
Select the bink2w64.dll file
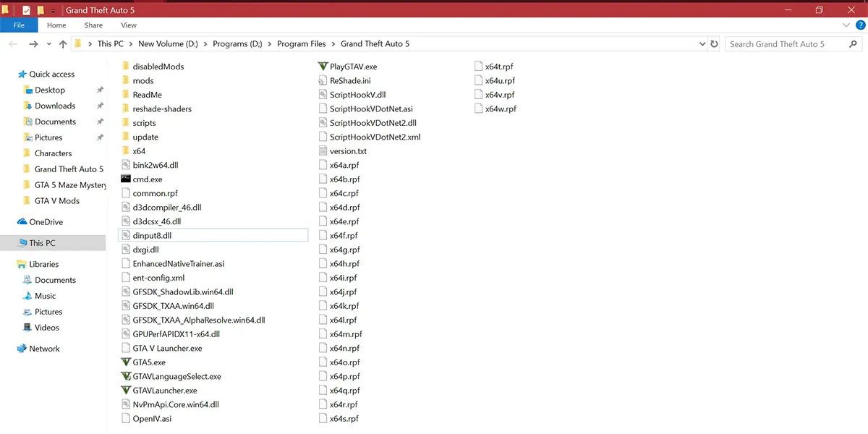[150, 165]
